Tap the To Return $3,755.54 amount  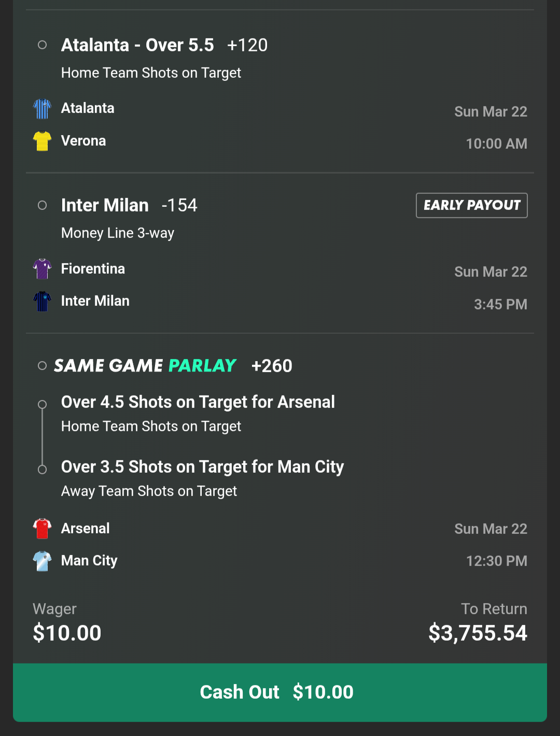(478, 633)
